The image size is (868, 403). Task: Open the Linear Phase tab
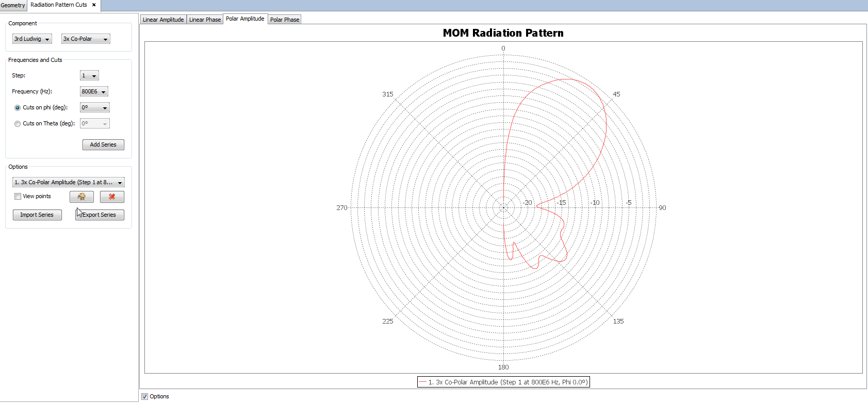point(205,20)
